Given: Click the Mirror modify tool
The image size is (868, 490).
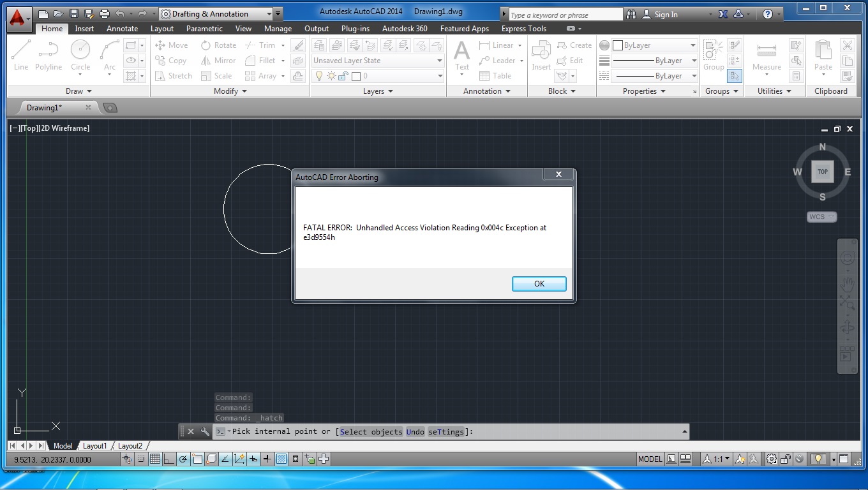Looking at the screenshot, I should coord(218,61).
